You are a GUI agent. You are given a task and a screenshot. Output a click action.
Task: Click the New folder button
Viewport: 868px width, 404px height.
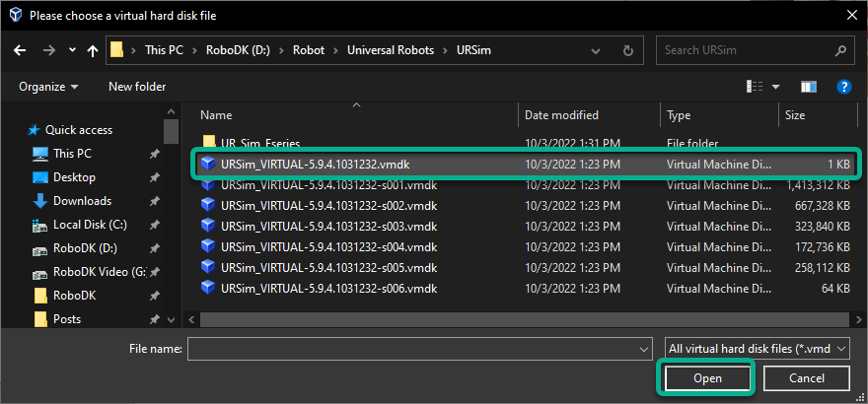(x=137, y=87)
